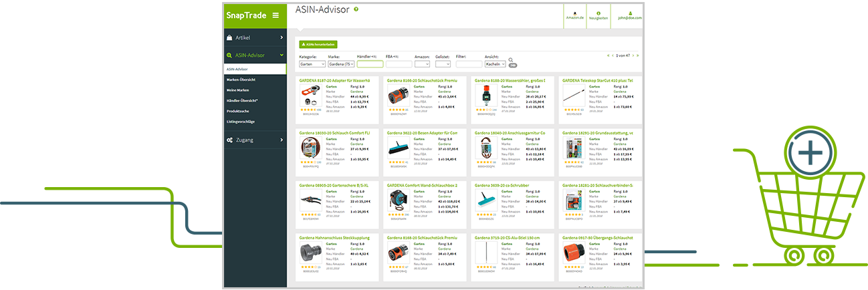
Task: Open the john@doe.com account menu
Action: 629,15
